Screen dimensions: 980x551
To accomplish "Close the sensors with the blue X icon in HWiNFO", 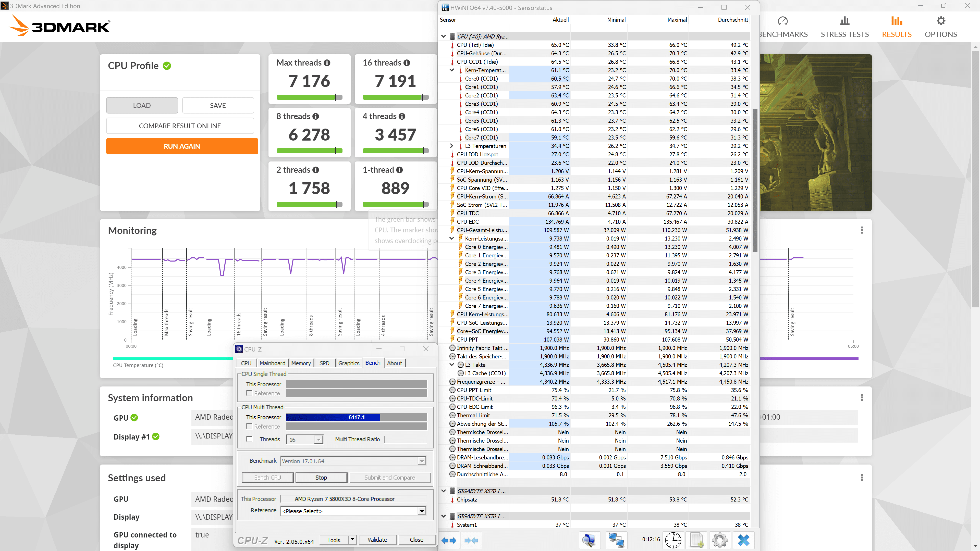I will [743, 540].
